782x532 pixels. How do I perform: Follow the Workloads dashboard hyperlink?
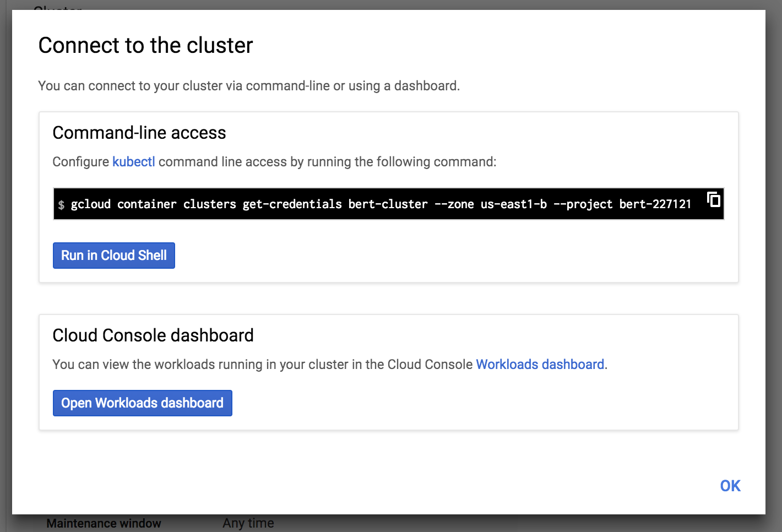pyautogui.click(x=540, y=365)
